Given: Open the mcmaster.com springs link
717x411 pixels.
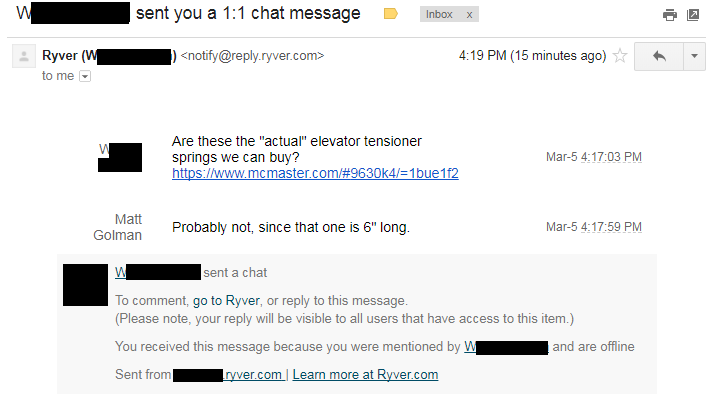Looking at the screenshot, I should coord(315,173).
